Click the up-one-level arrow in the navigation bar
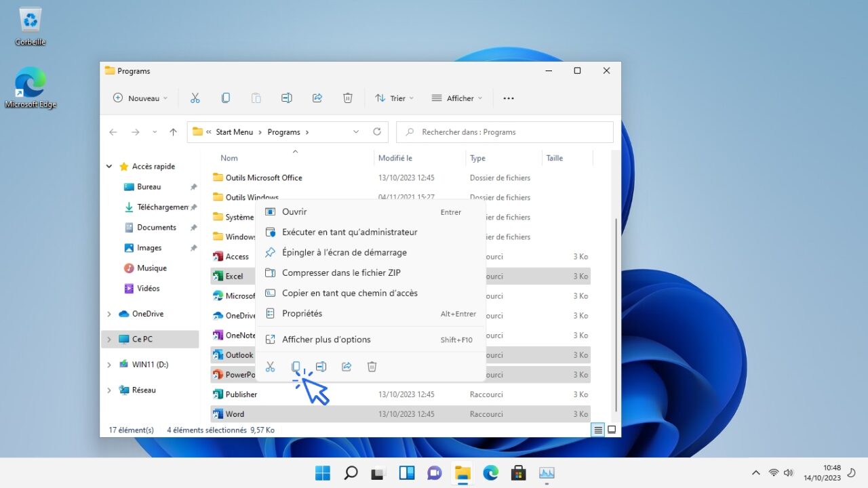The height and width of the screenshot is (488, 868). pyautogui.click(x=173, y=131)
